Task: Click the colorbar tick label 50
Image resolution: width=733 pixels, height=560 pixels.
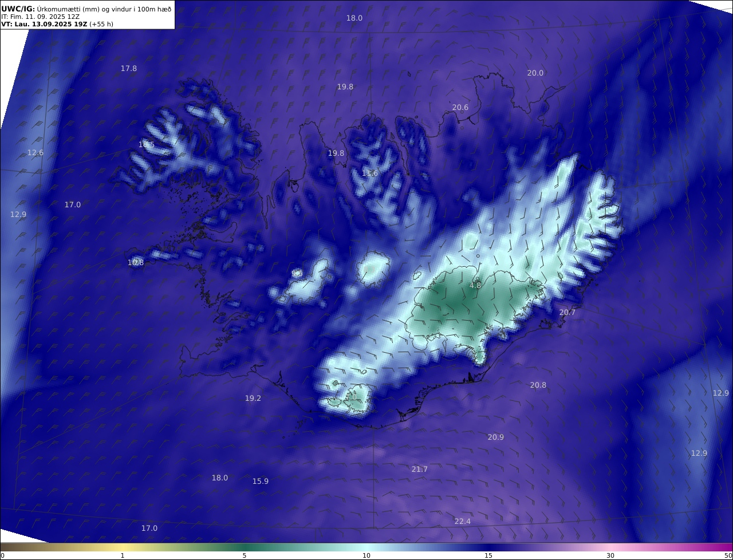Action: [728, 555]
